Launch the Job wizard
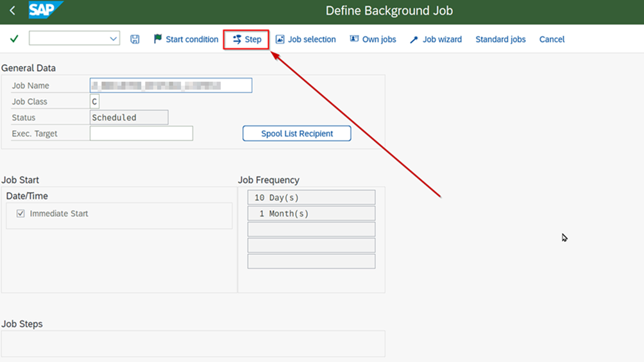 point(436,39)
